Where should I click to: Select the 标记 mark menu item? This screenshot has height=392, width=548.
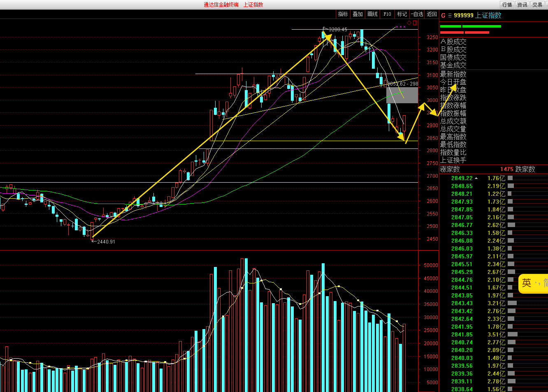pyautogui.click(x=402, y=14)
